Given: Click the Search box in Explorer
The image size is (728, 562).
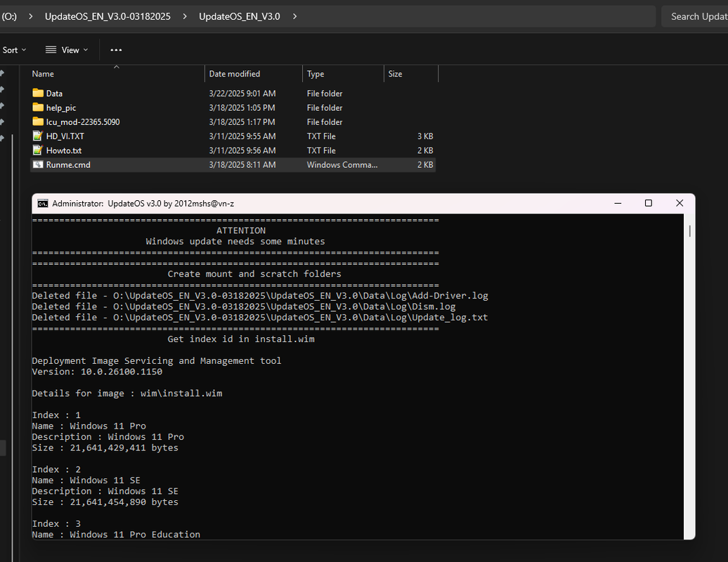Looking at the screenshot, I should point(694,16).
